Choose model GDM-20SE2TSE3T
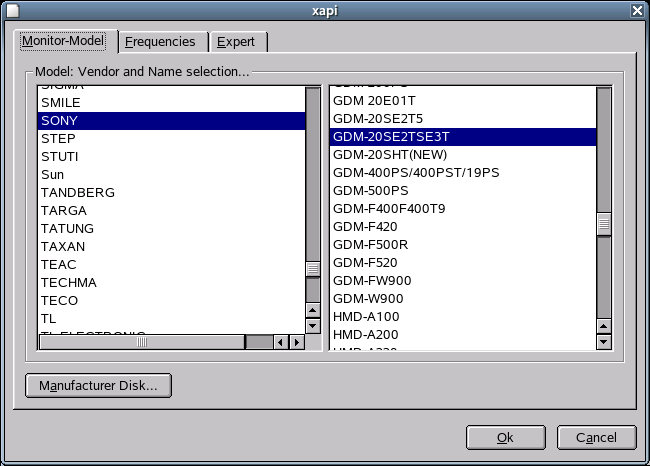 tap(463, 137)
